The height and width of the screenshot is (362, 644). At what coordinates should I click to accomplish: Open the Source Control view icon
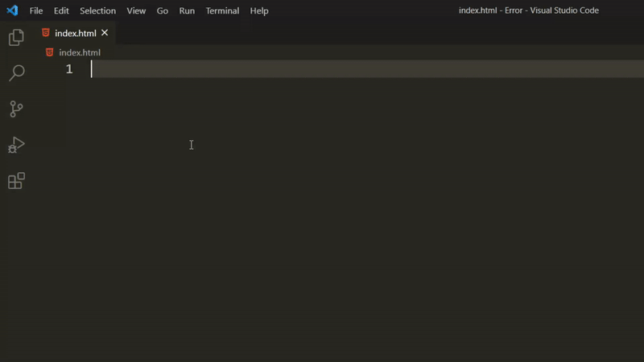coord(16,109)
